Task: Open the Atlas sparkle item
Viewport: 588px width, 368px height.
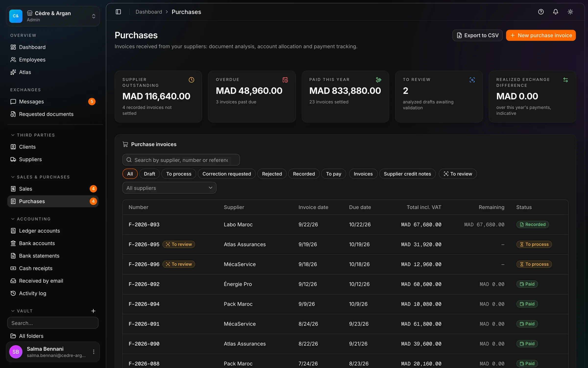Action: click(53, 72)
